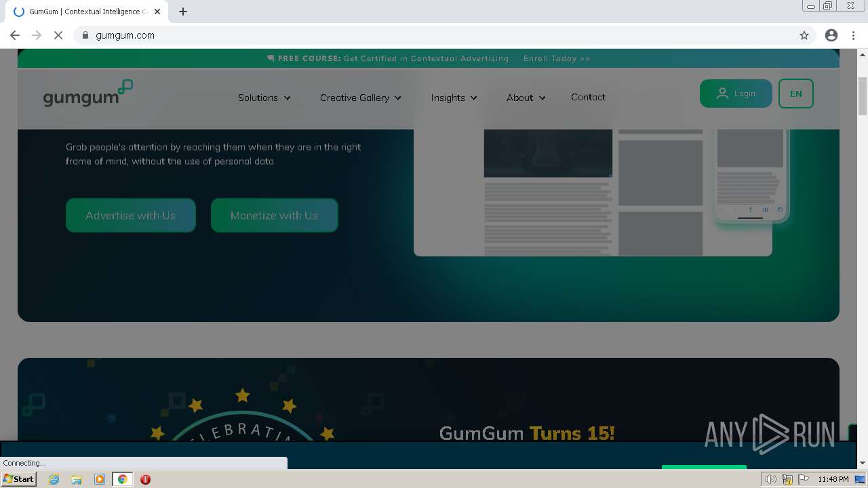Stop loading the page with the X button
This screenshot has height=488, width=868.
[x=58, y=35]
